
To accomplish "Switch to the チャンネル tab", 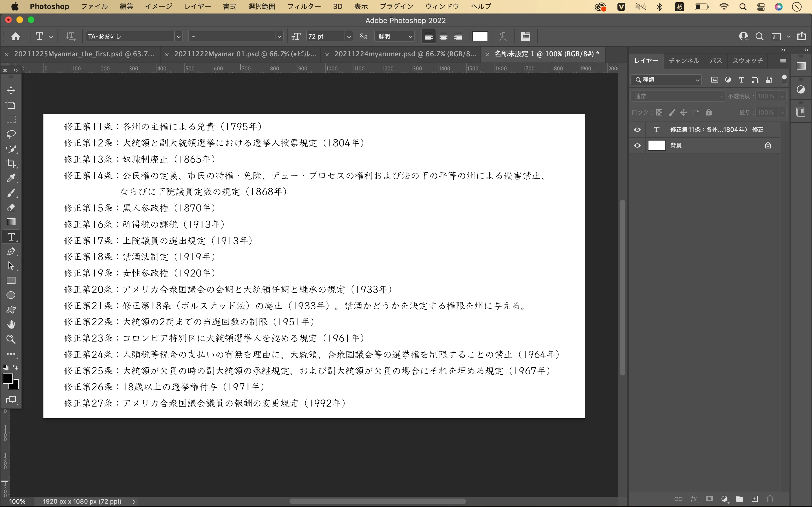I will pyautogui.click(x=684, y=61).
